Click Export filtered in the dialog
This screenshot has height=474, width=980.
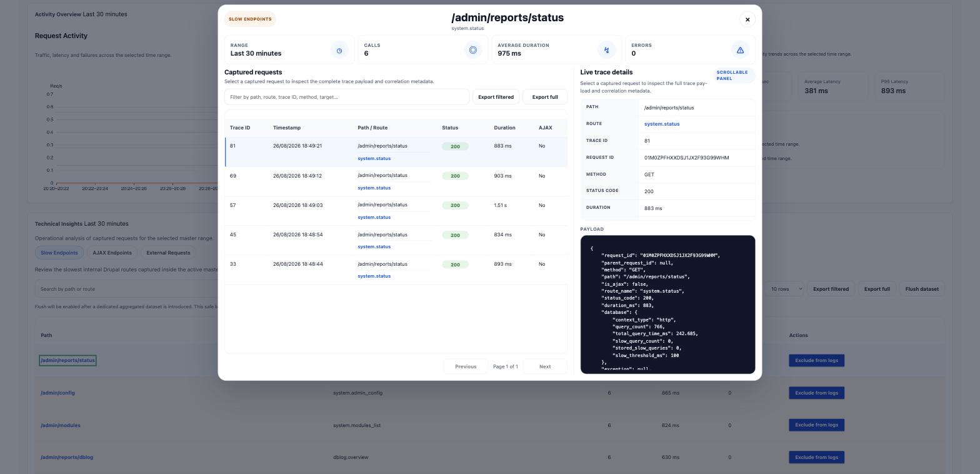tap(496, 97)
